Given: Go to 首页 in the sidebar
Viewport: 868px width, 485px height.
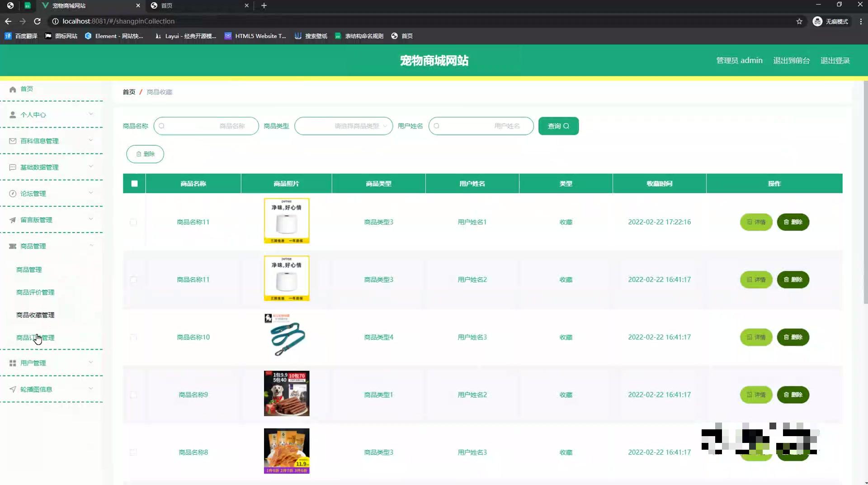Looking at the screenshot, I should 27,89.
